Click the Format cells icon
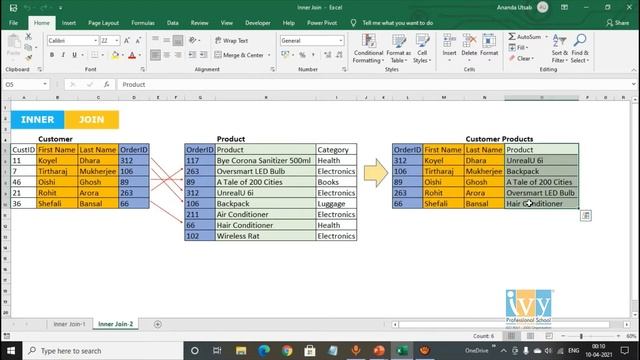640x360 pixels. 489,41
